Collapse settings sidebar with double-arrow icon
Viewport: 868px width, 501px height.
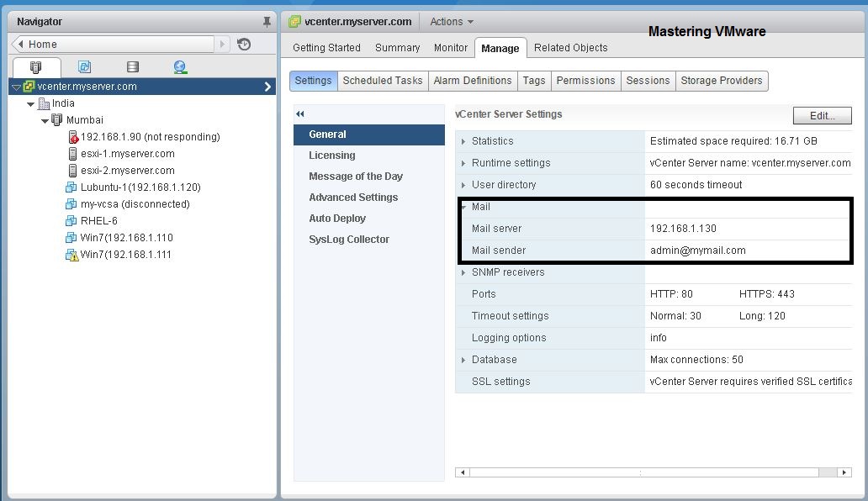click(x=300, y=114)
